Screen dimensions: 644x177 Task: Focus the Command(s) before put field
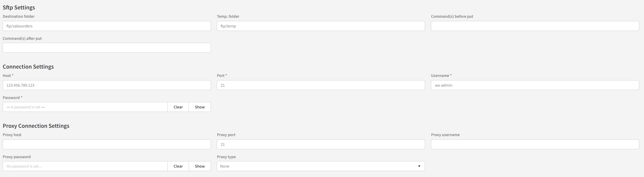535,26
